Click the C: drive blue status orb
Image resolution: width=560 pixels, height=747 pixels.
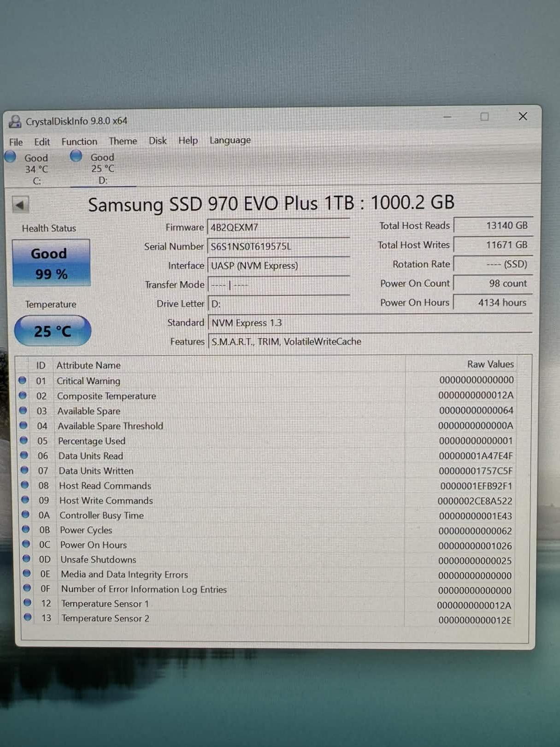click(x=10, y=157)
